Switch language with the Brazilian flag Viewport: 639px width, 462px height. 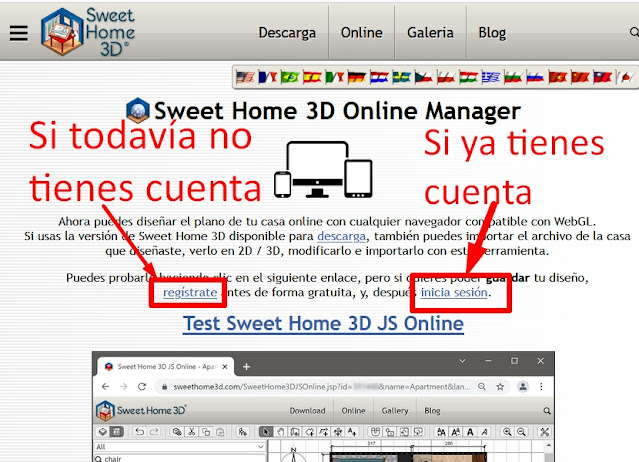click(x=290, y=77)
